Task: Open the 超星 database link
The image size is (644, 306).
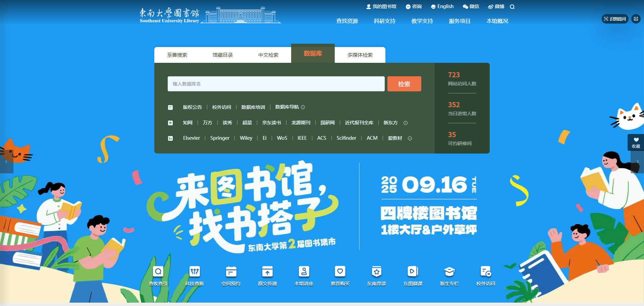Action: coord(247,123)
